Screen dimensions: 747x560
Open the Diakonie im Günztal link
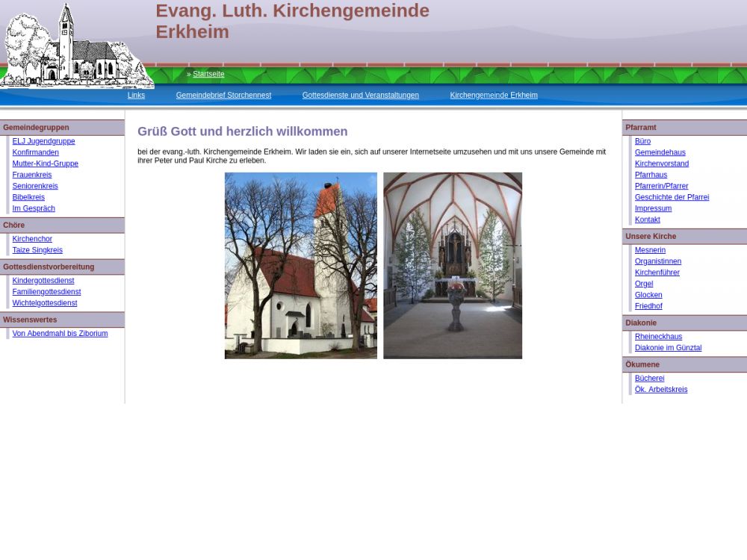(x=668, y=348)
